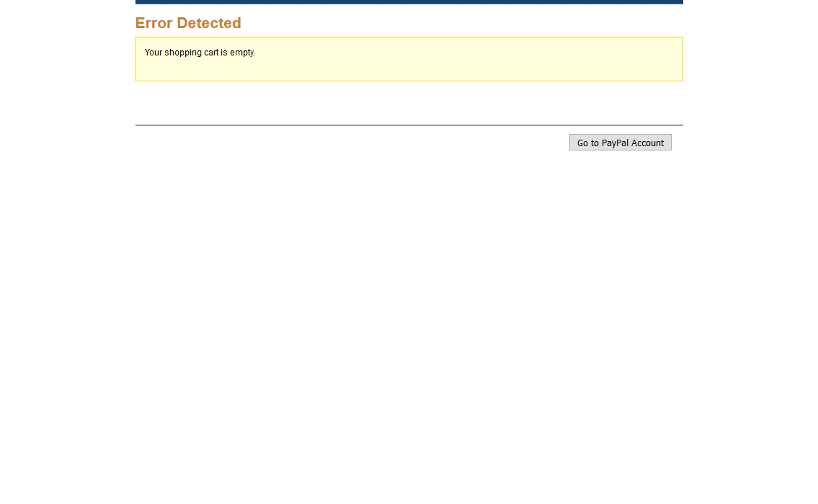This screenshot has height=504, width=818.
Task: Click the word 'Your' in the error message
Action: click(153, 53)
